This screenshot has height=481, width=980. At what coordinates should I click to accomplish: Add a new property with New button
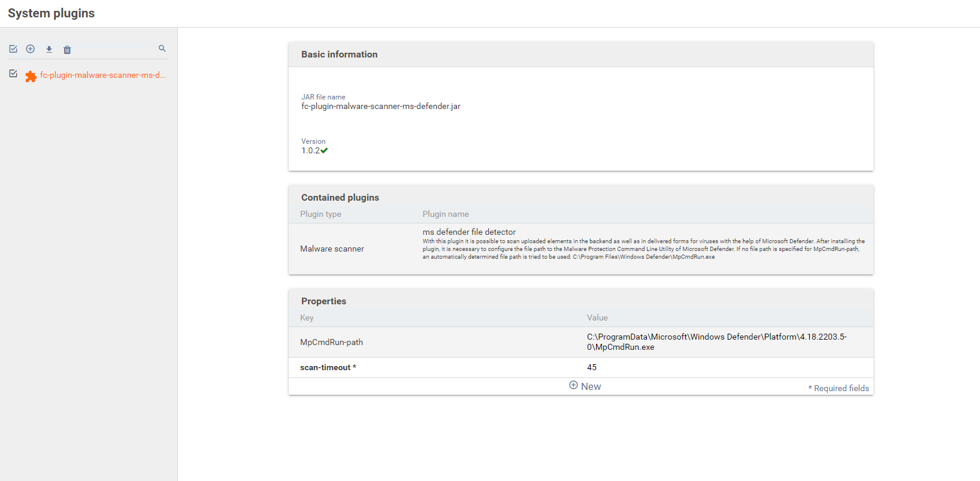tap(585, 386)
